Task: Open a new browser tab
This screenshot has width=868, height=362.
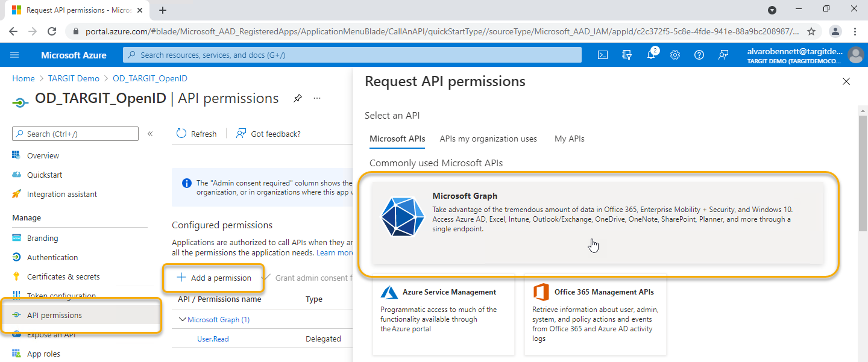Action: [163, 10]
